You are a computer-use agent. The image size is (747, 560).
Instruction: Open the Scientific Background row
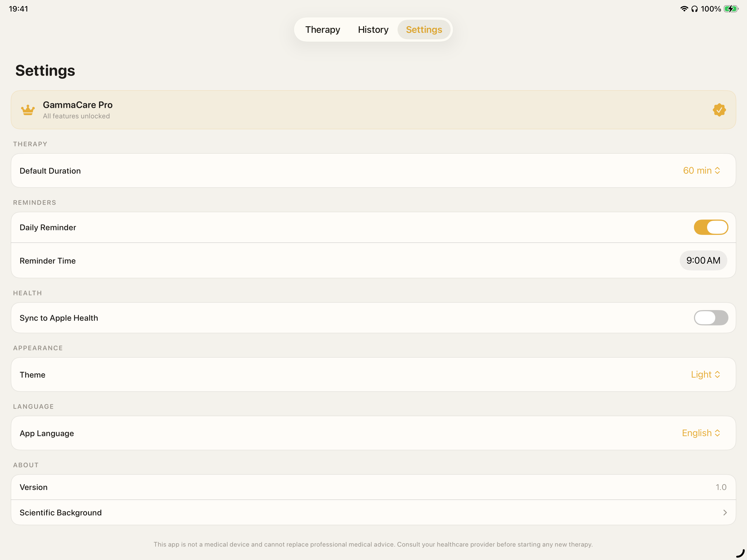tap(373, 512)
